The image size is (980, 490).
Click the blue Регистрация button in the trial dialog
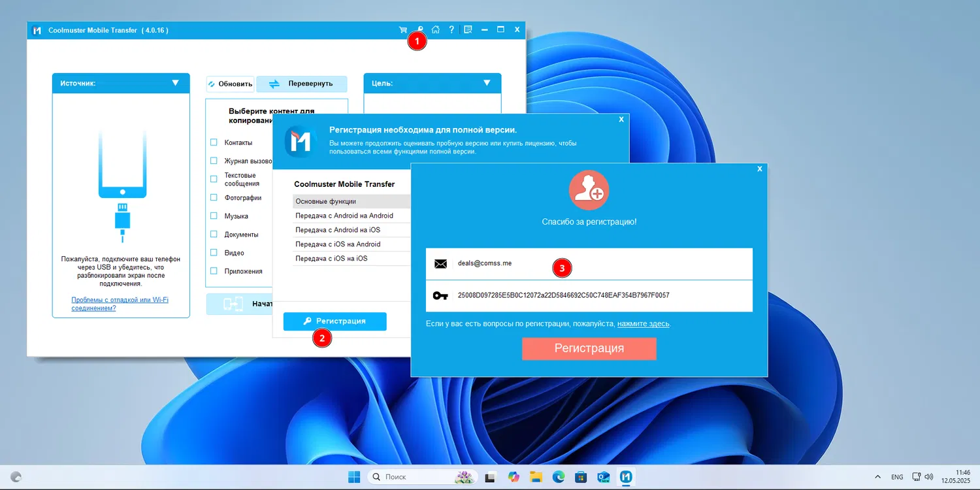(x=335, y=321)
